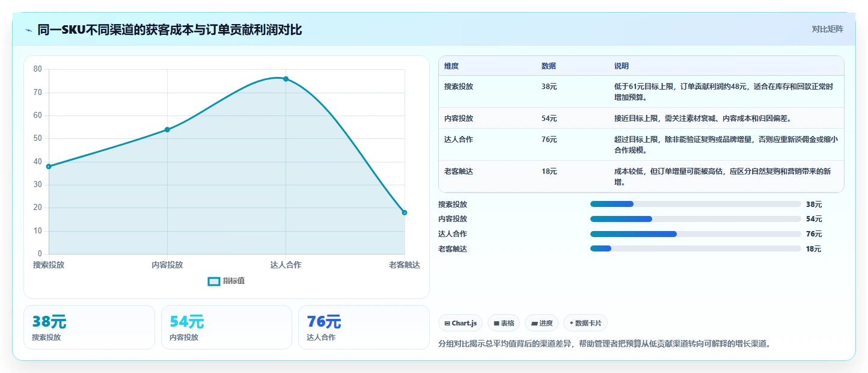The image size is (868, 373).
Task: Click the 说明 table column header
Action: (x=622, y=66)
